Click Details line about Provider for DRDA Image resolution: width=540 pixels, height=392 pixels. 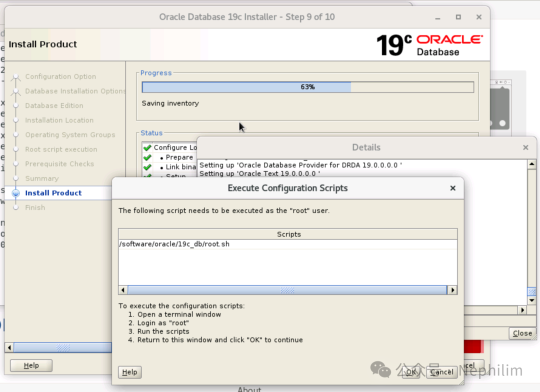tap(300, 165)
